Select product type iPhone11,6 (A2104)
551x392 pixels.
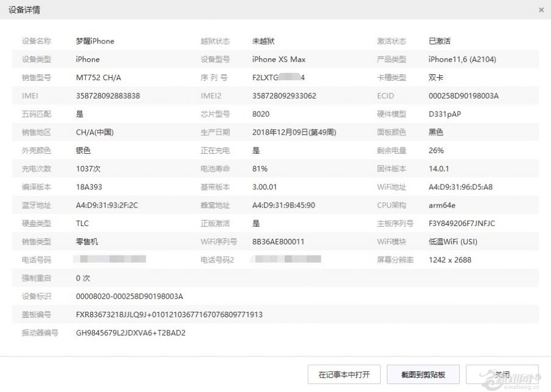[x=462, y=59]
